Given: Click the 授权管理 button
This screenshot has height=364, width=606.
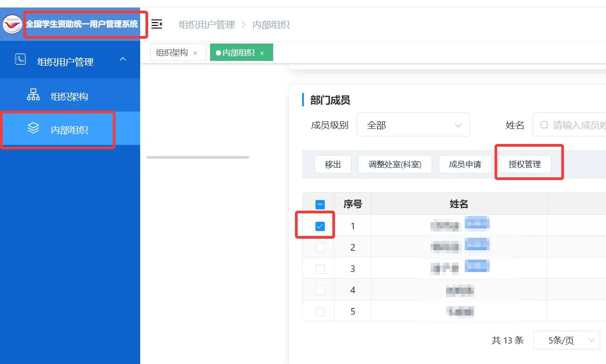Looking at the screenshot, I should pyautogui.click(x=525, y=164).
